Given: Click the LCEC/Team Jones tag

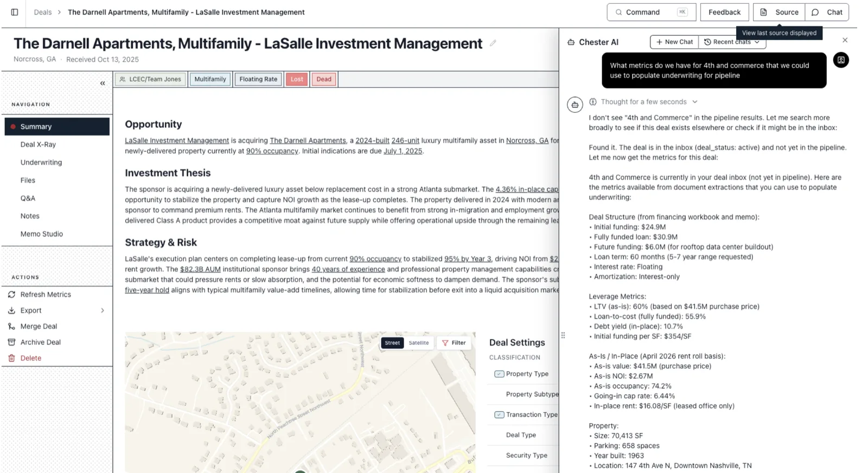Looking at the screenshot, I should (150, 79).
